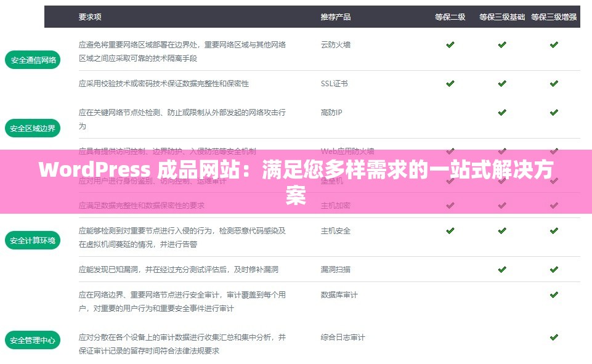
Task: Click the 等保三级增强 checkmark for 综合日志审计
Action: pos(553,338)
